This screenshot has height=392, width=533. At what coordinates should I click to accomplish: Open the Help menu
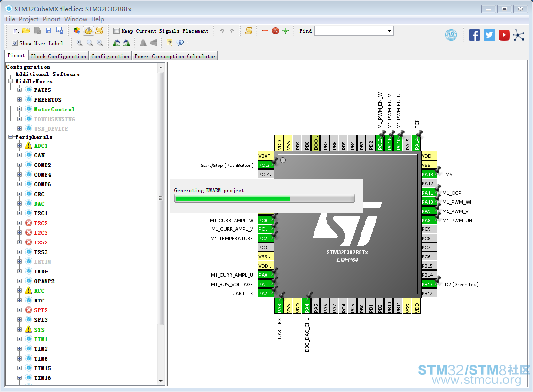97,19
